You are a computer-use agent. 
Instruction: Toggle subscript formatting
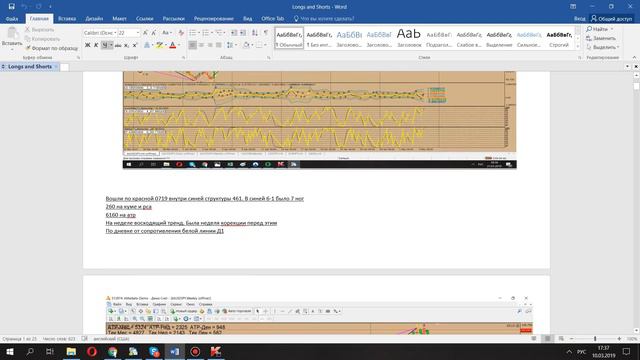(x=127, y=45)
